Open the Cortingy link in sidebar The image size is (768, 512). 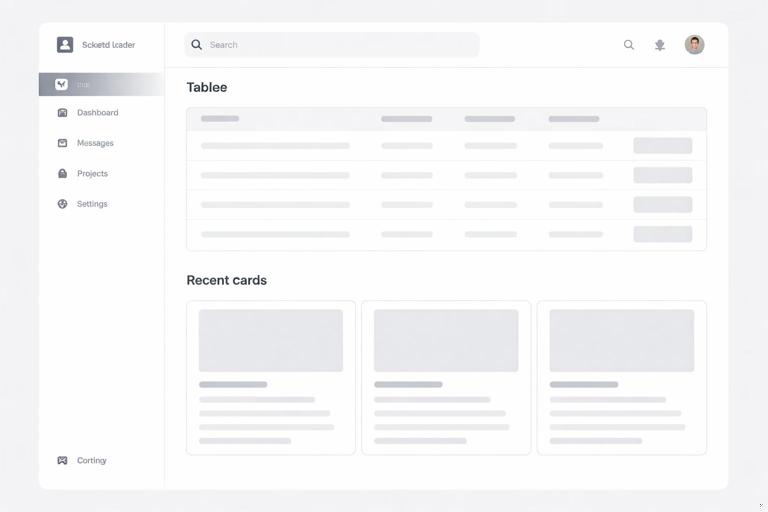click(x=91, y=461)
